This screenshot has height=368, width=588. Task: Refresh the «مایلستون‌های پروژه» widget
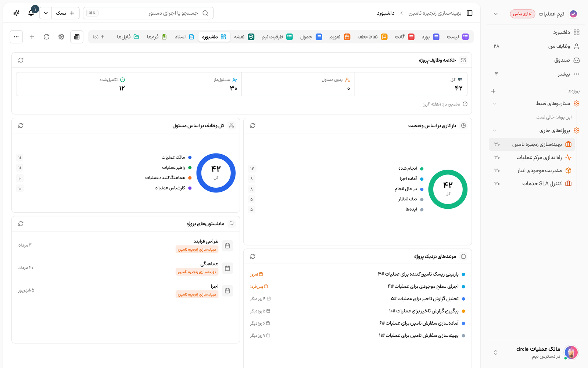(21, 224)
